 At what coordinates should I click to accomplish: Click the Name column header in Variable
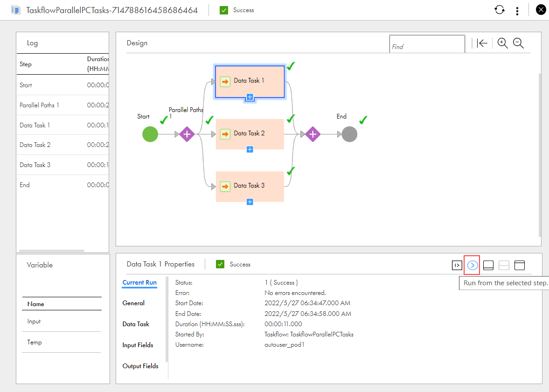point(62,304)
